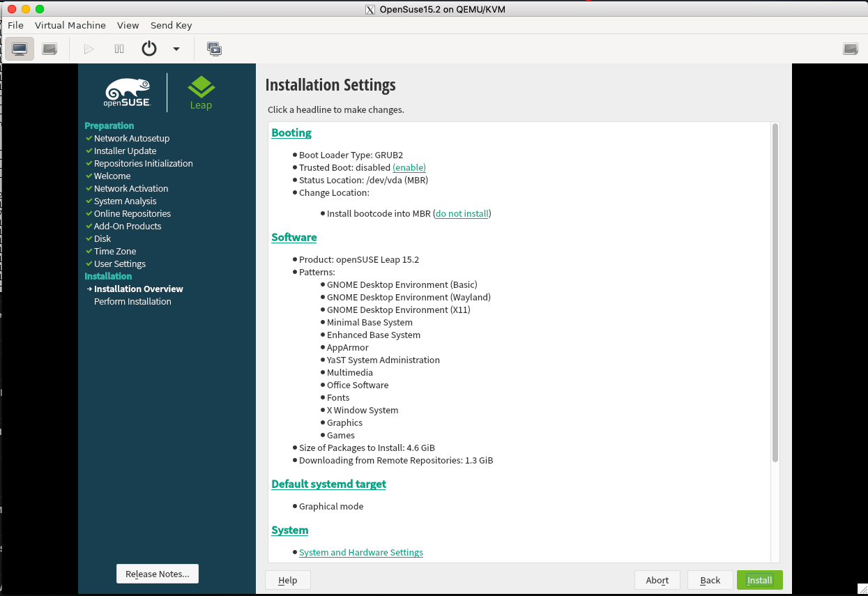
Task: Shut down the virtual machine
Action: (x=149, y=49)
